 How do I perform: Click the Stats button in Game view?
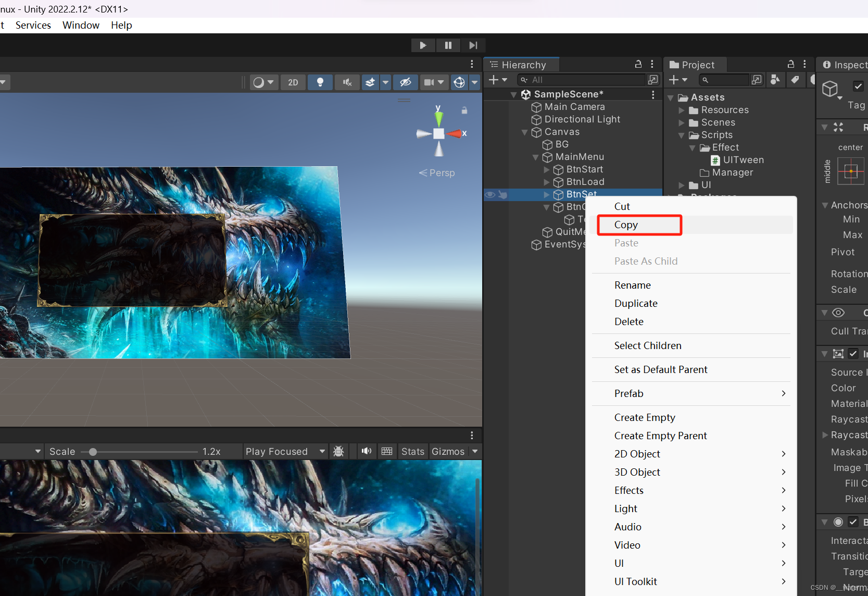pyautogui.click(x=413, y=452)
